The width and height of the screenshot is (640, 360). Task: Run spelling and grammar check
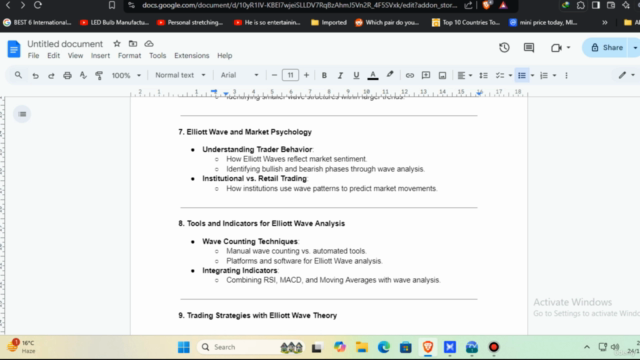[83, 75]
